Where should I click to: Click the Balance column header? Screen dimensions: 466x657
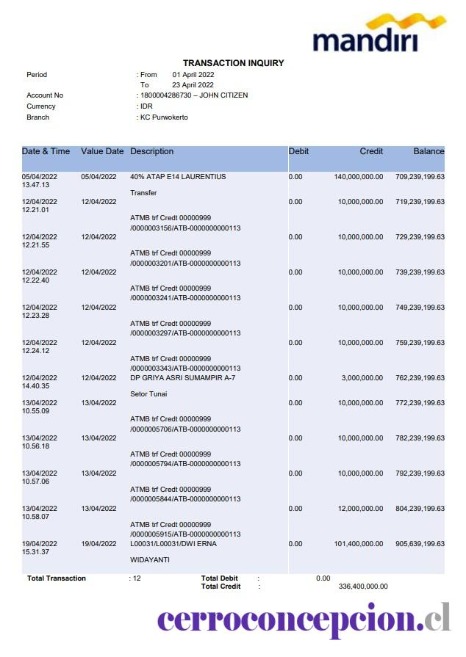click(428, 151)
